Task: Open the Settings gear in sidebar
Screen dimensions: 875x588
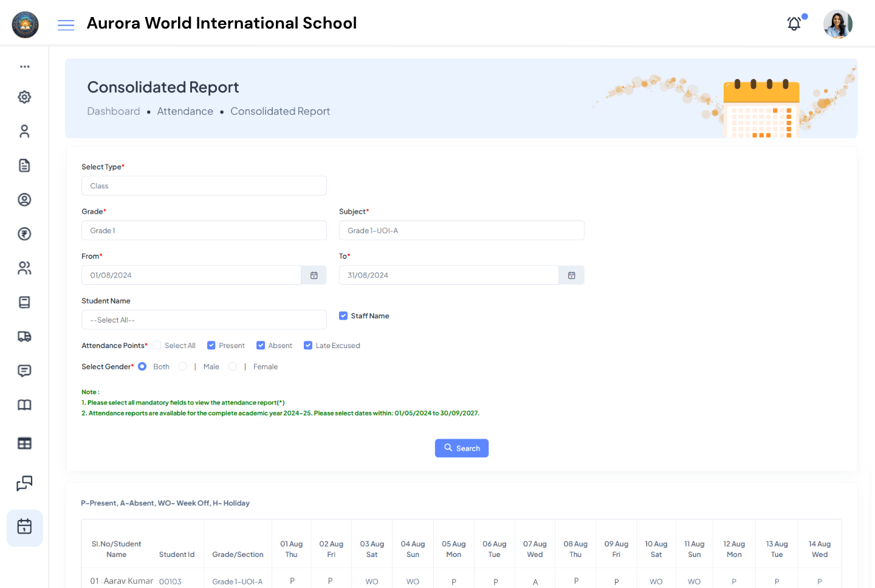Action: click(24, 97)
